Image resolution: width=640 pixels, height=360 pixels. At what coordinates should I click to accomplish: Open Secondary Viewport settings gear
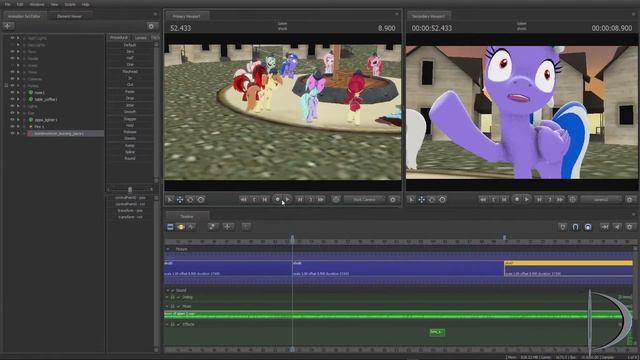(x=629, y=200)
